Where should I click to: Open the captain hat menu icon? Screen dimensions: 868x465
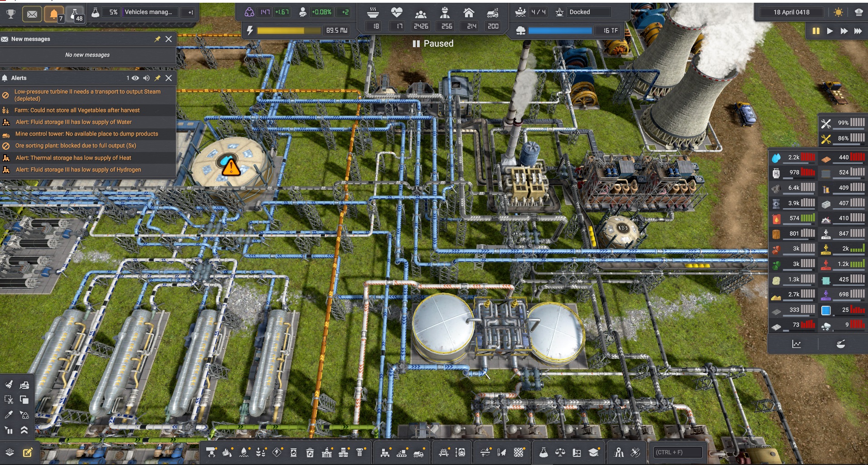(x=858, y=12)
